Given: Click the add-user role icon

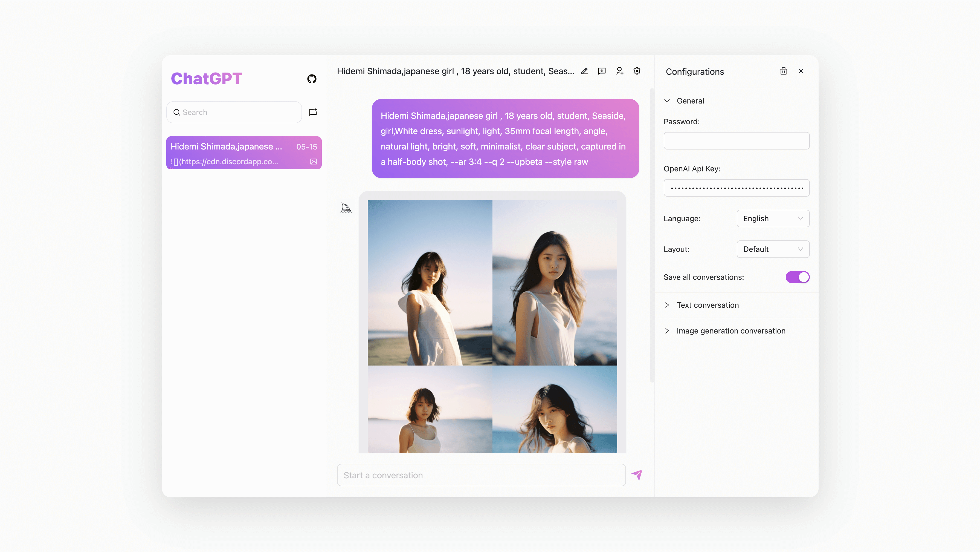Looking at the screenshot, I should click(x=620, y=71).
